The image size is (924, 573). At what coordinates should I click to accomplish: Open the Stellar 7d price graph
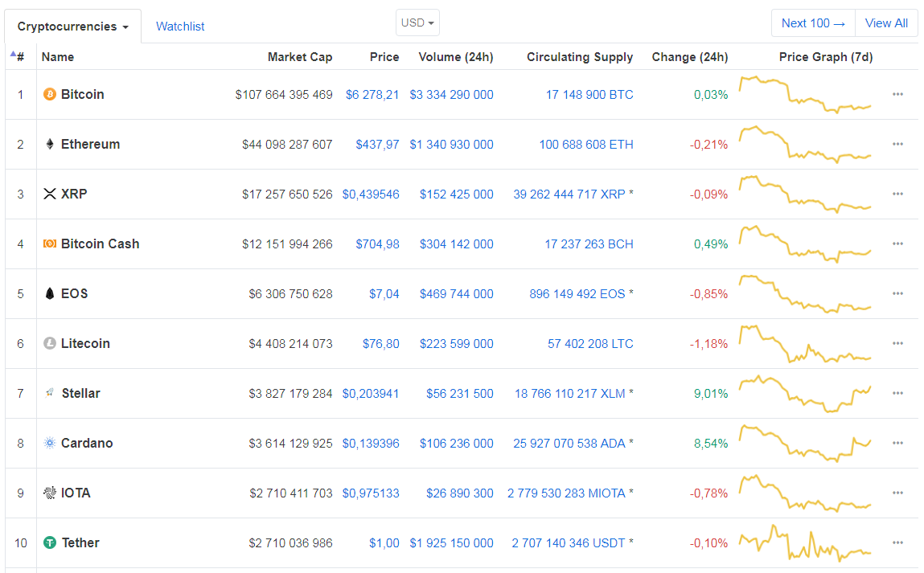point(805,394)
